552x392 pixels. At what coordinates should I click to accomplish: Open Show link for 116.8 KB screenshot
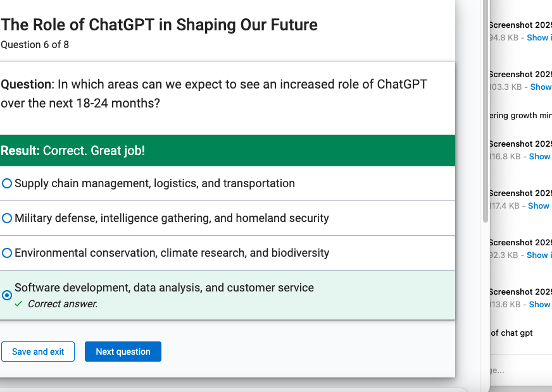(x=540, y=156)
